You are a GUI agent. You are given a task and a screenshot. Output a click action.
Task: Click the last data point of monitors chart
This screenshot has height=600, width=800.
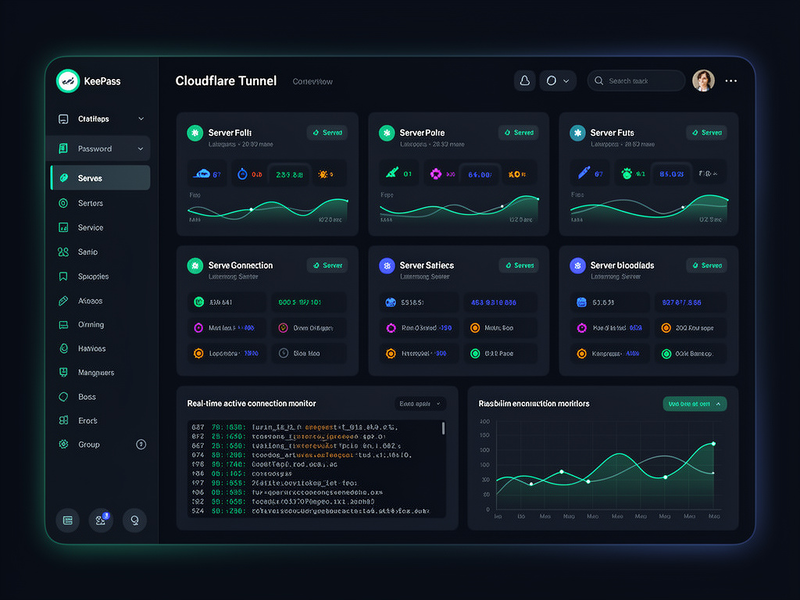pos(713,444)
